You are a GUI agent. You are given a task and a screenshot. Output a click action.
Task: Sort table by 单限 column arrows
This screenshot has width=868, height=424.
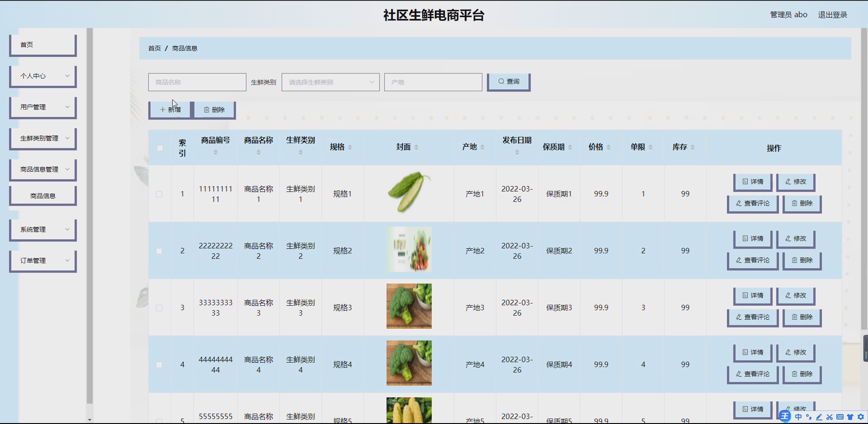pos(650,147)
